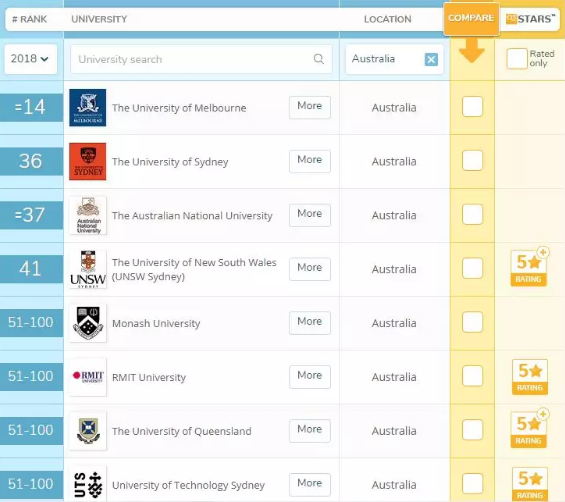Click the search magnifier icon

(319, 59)
